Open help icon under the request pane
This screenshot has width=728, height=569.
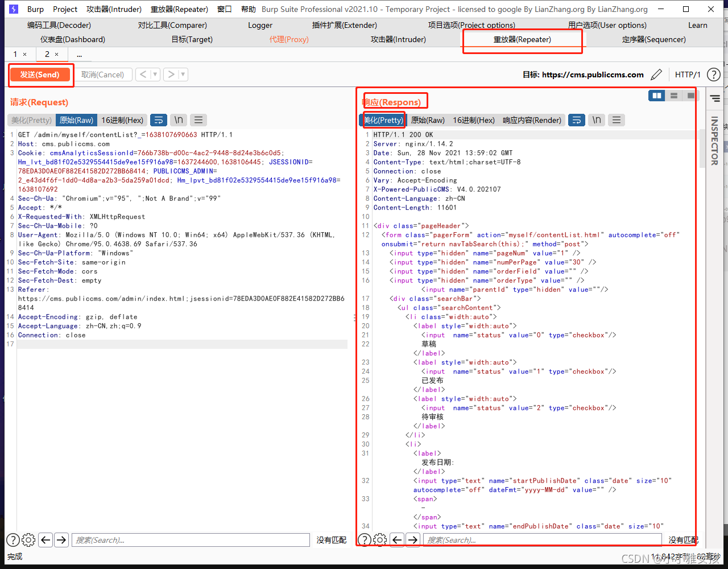[x=13, y=540]
